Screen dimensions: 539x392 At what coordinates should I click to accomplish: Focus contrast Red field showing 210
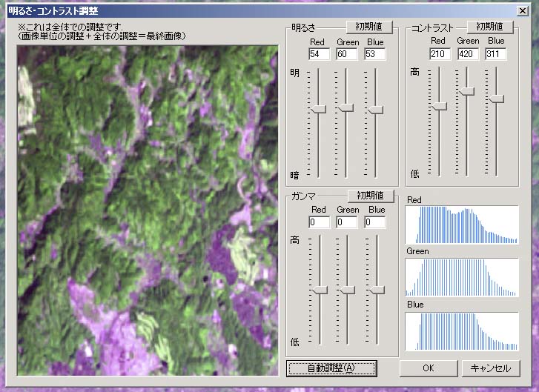tap(440, 54)
